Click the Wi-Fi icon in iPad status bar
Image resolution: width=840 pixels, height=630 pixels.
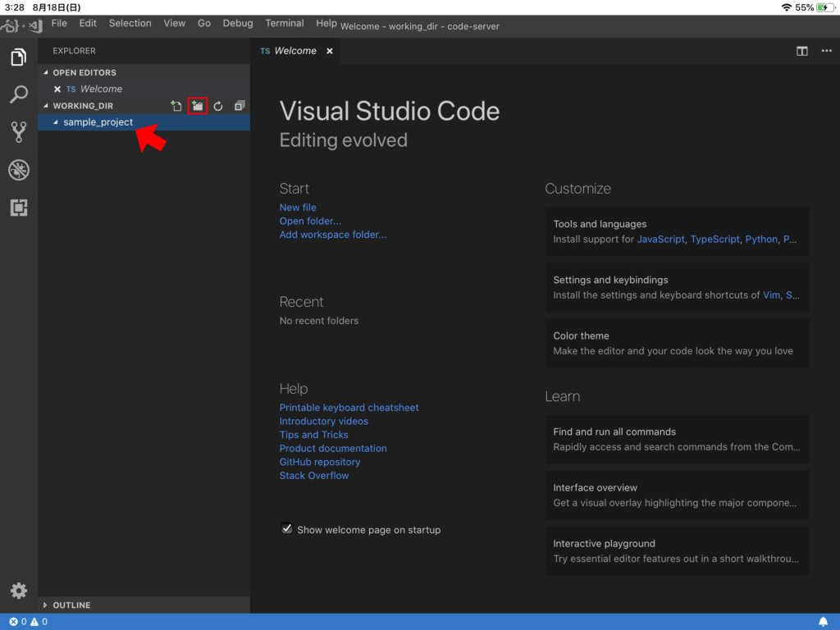786,7
